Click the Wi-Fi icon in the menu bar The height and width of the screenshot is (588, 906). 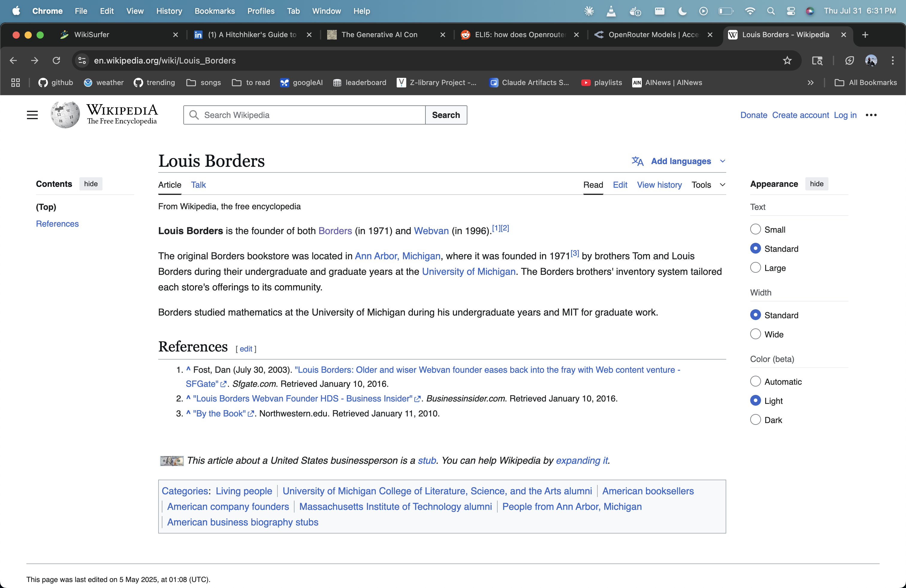750,11
